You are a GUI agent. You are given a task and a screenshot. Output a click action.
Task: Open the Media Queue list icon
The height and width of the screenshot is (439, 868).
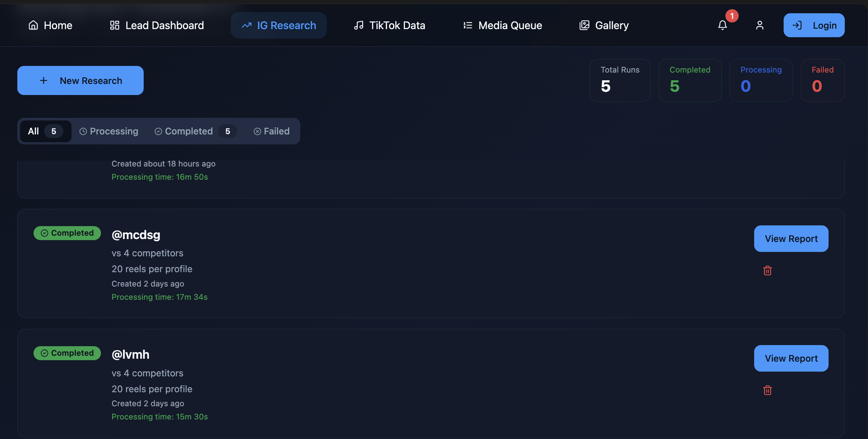[x=467, y=25]
